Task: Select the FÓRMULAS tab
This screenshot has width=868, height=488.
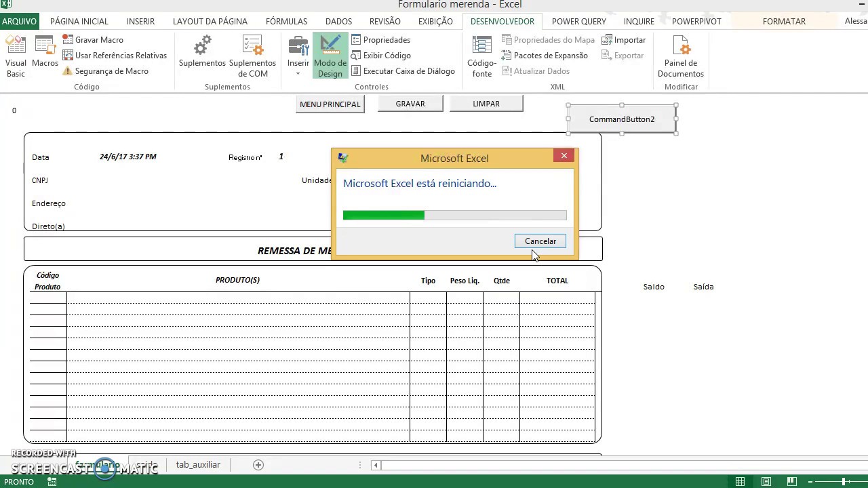Action: [287, 22]
